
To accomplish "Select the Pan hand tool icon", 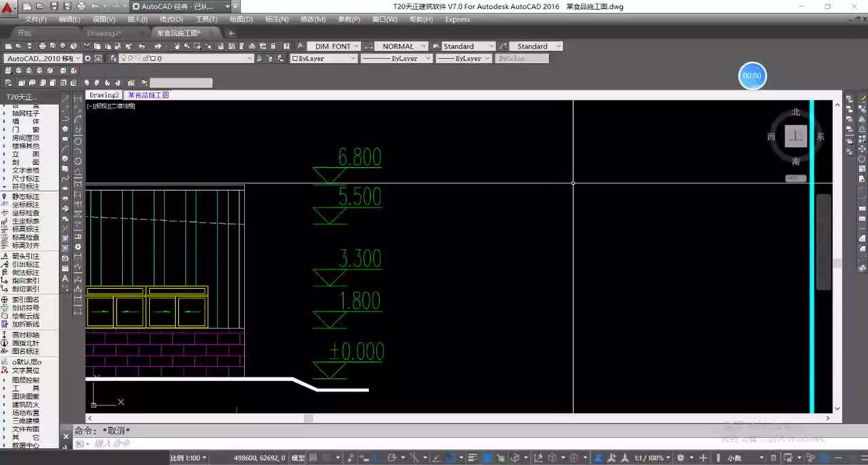I will (x=177, y=46).
